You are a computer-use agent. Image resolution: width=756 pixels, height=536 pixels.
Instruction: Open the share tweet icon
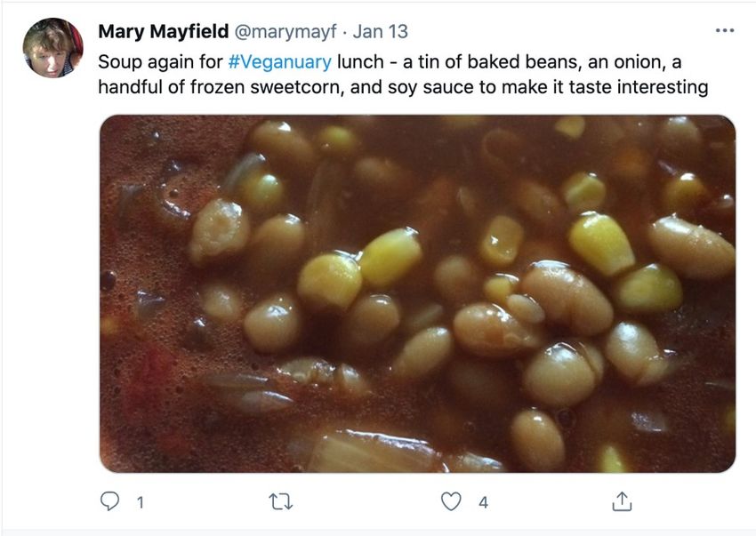click(x=622, y=501)
